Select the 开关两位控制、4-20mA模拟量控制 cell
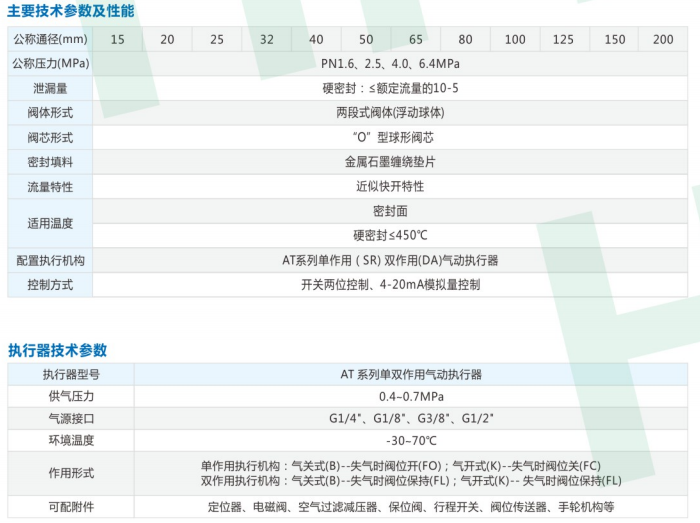This screenshot has height=523, width=700. click(x=390, y=284)
